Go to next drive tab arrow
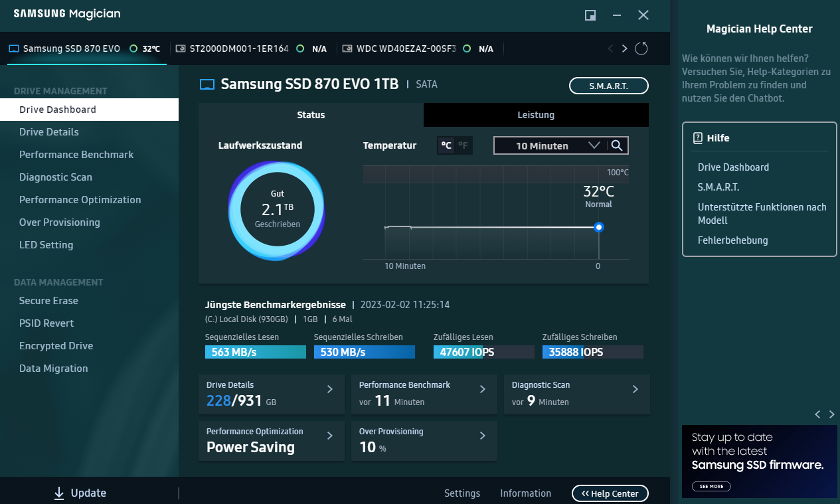This screenshot has height=504, width=840. [x=624, y=48]
